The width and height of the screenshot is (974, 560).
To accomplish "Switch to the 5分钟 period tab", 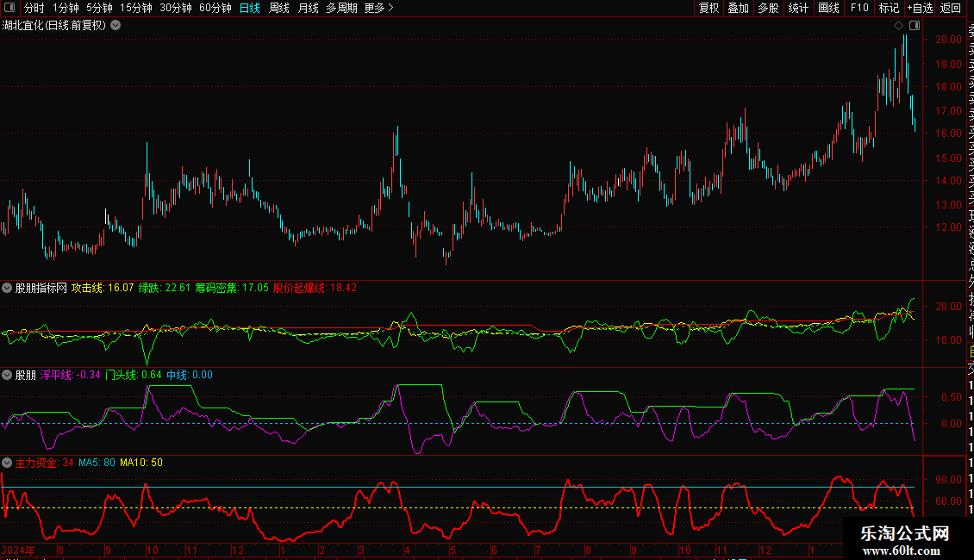I will point(99,8).
